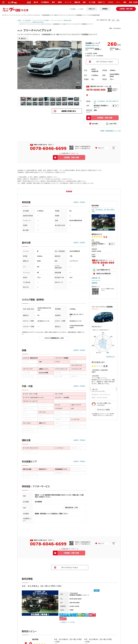
Task: Open the English language link
Action: pos(73,9)
